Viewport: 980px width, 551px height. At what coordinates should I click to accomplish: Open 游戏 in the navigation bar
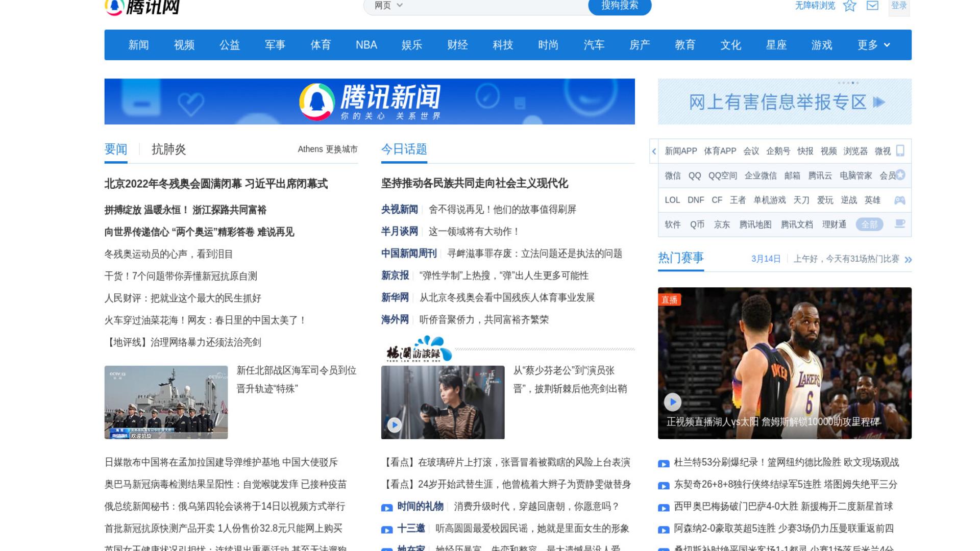pos(822,45)
